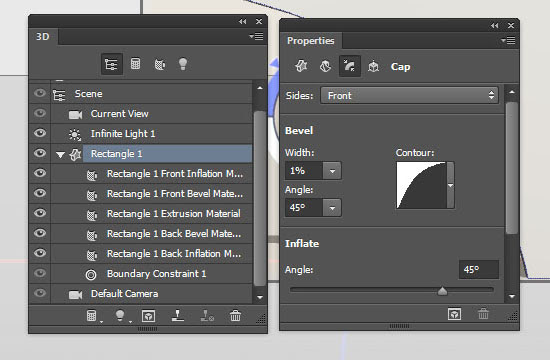Click scroll up arrow in Properties panel
Screen dimensions: 550x360
point(512,92)
